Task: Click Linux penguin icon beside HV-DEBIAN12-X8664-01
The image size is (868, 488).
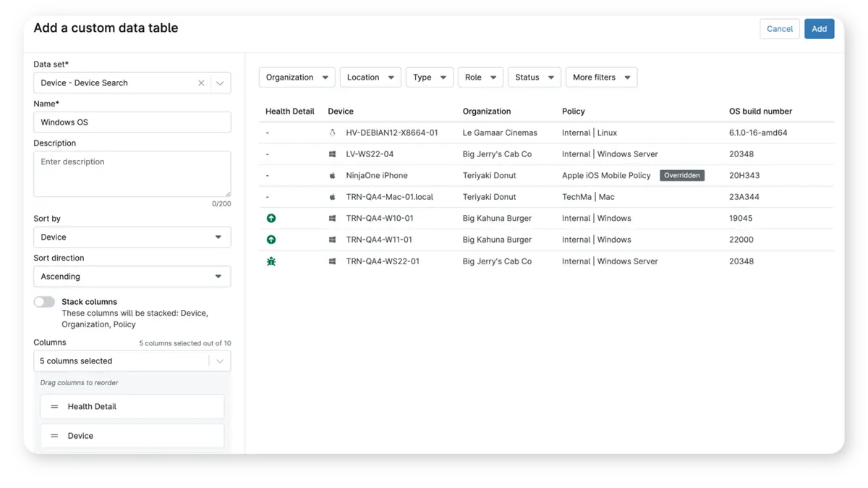Action: [x=333, y=133]
